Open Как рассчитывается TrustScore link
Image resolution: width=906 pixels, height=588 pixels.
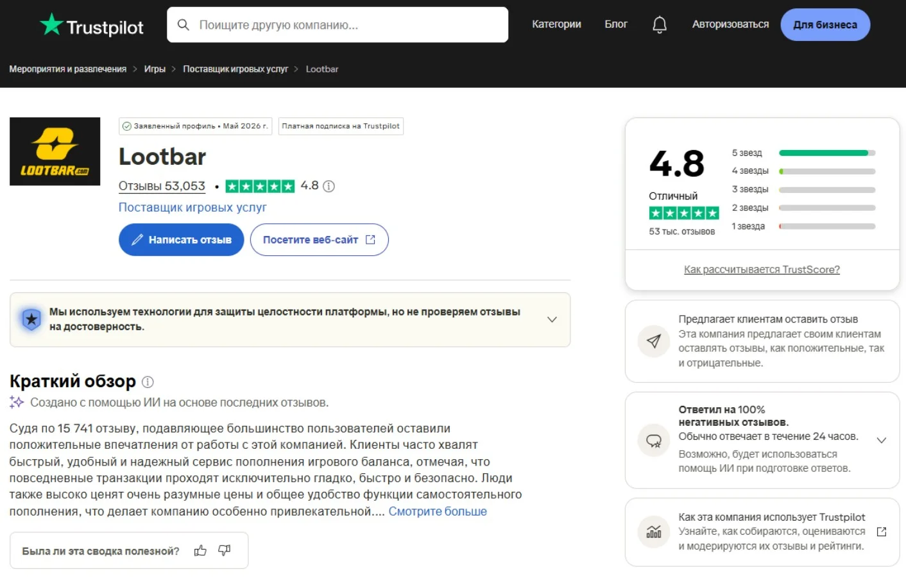762,270
